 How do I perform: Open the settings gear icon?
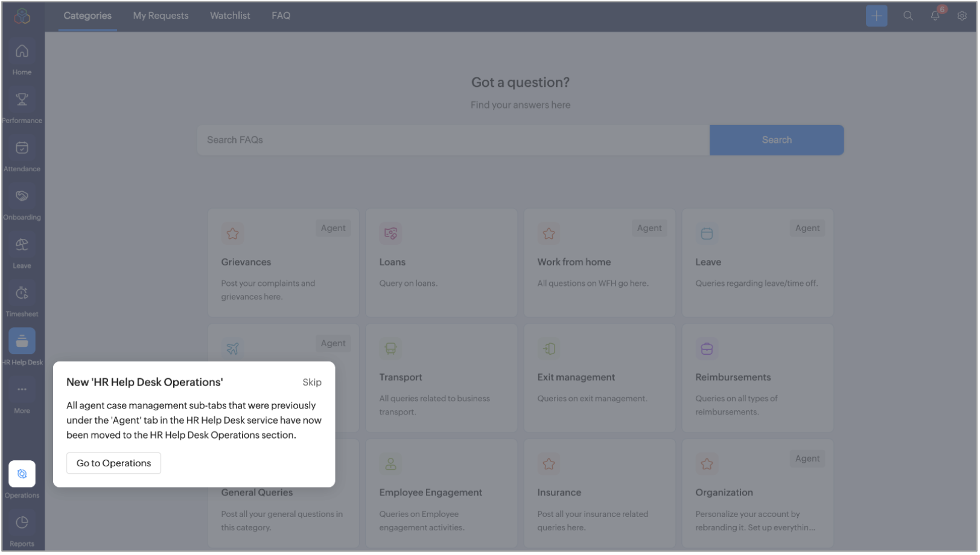click(962, 16)
